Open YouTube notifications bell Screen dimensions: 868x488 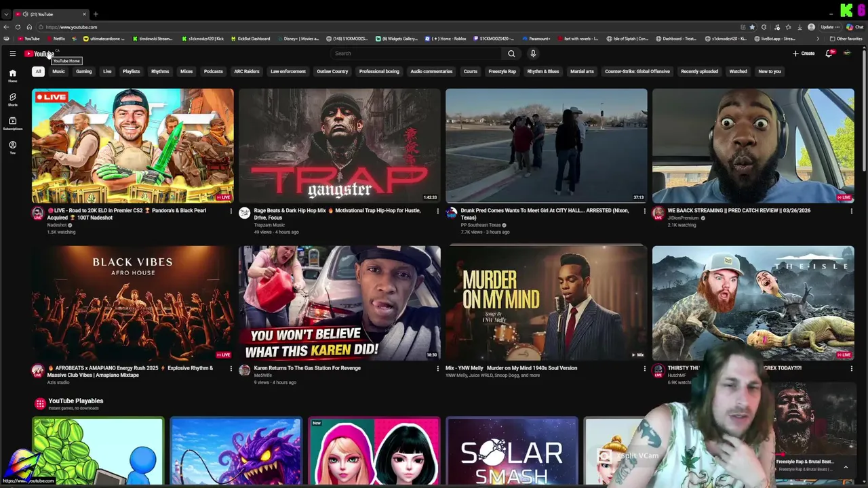(x=829, y=54)
